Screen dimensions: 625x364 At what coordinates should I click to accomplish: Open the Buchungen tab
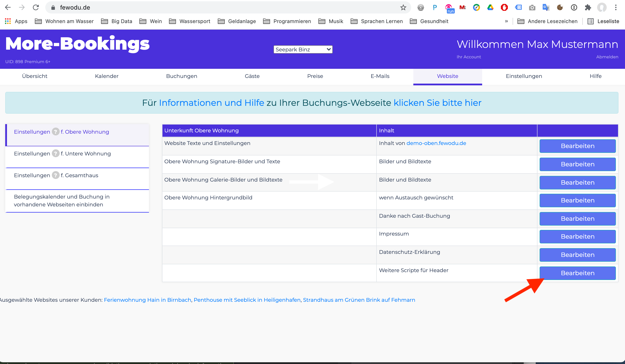182,76
